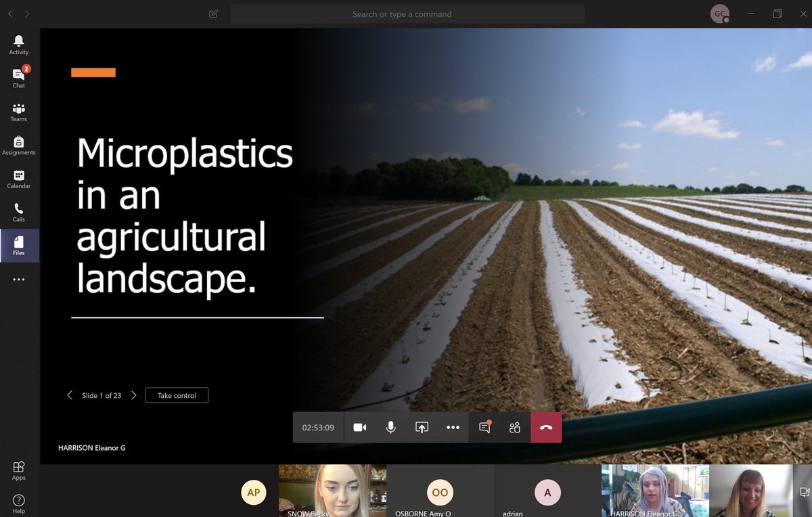The width and height of the screenshot is (812, 517).
Task: Click the Slide 1 of 23 indicator
Action: (101, 395)
